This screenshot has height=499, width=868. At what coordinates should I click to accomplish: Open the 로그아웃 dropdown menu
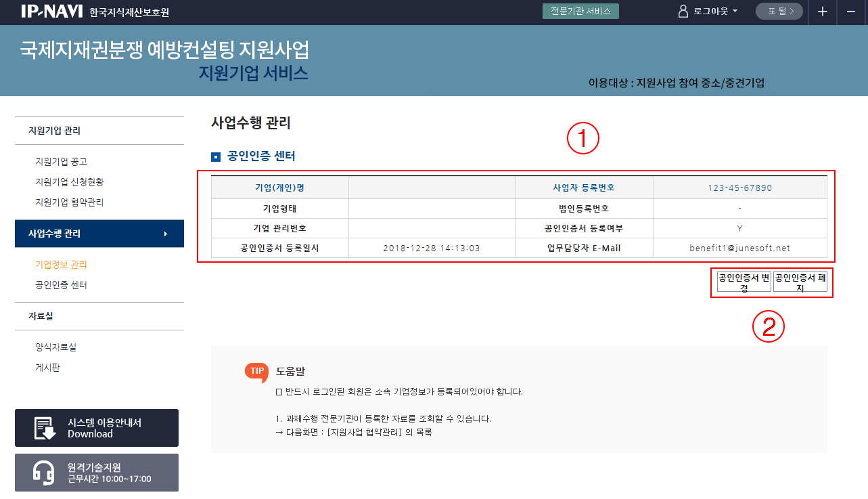715,12
